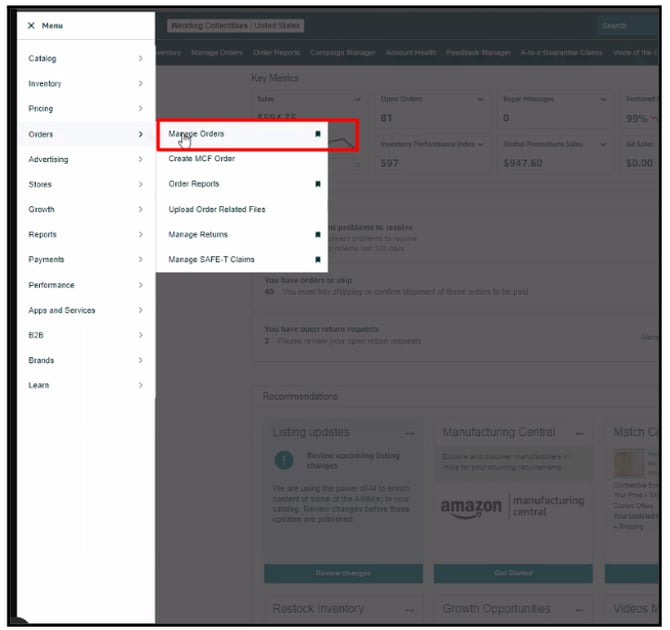The image size is (670, 630).
Task: Click the Expand Learn menu chevron
Action: (x=141, y=385)
